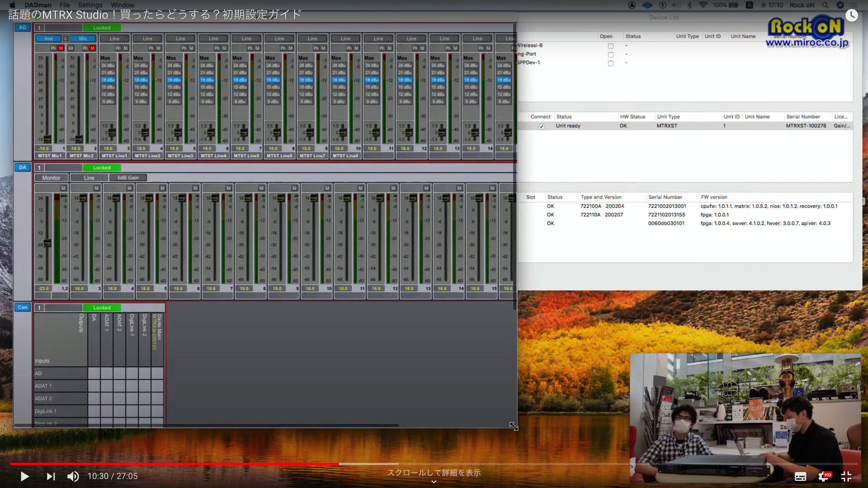
Task: Exit fullscreen using the shrink icon
Action: pyautogui.click(x=846, y=477)
